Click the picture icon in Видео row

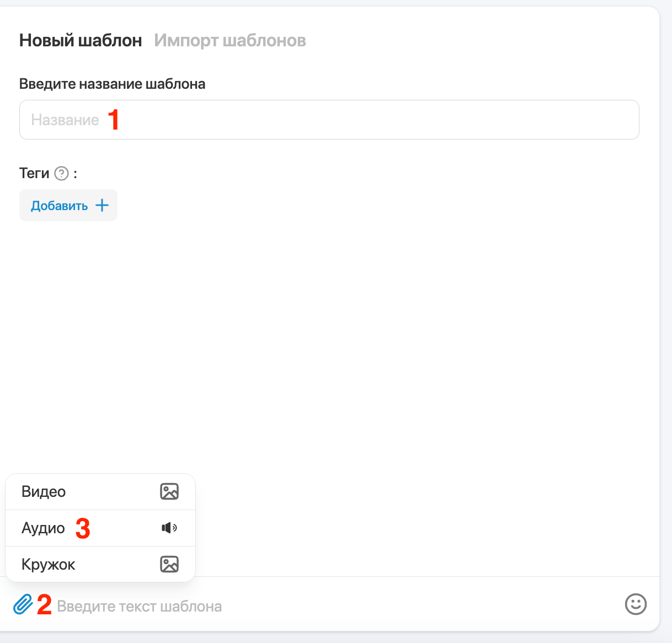pos(169,491)
